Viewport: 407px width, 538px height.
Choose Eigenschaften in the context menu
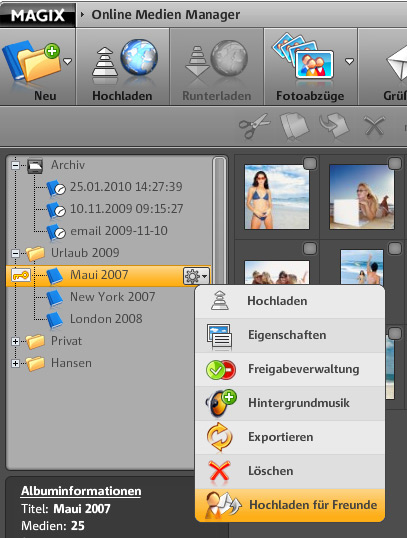(x=290, y=335)
